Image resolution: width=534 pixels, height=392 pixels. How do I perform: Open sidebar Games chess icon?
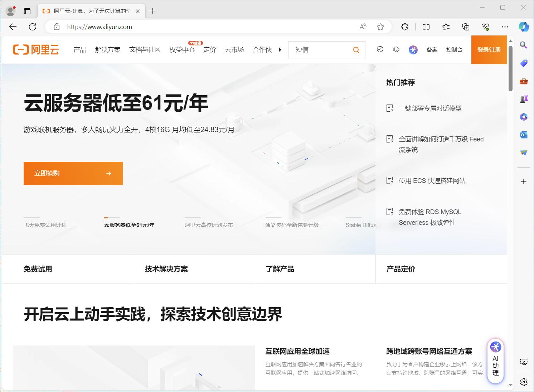524,99
